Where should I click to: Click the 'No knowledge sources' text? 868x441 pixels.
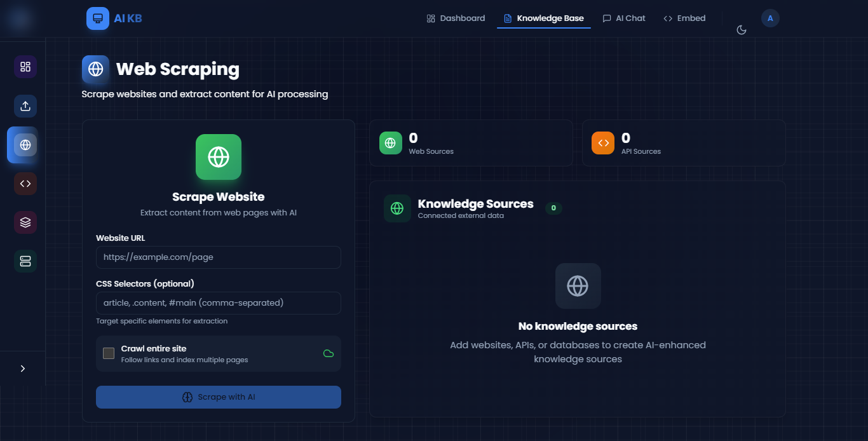pos(578,327)
